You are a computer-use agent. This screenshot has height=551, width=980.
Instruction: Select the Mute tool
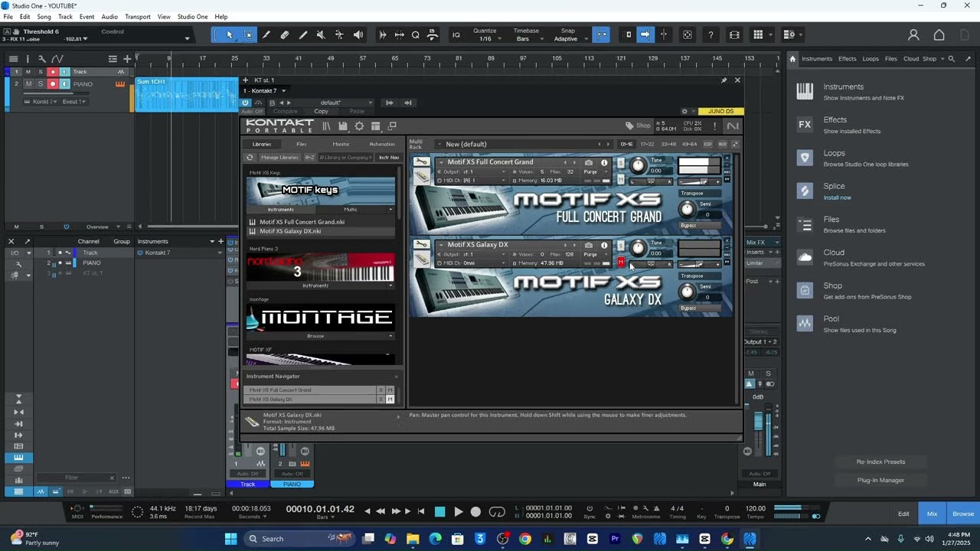322,34
